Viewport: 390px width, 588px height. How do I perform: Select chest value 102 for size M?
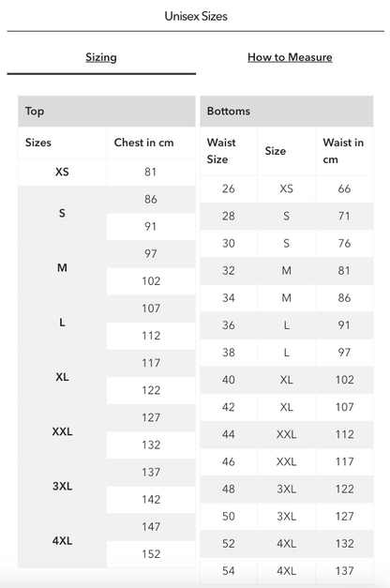(151, 281)
